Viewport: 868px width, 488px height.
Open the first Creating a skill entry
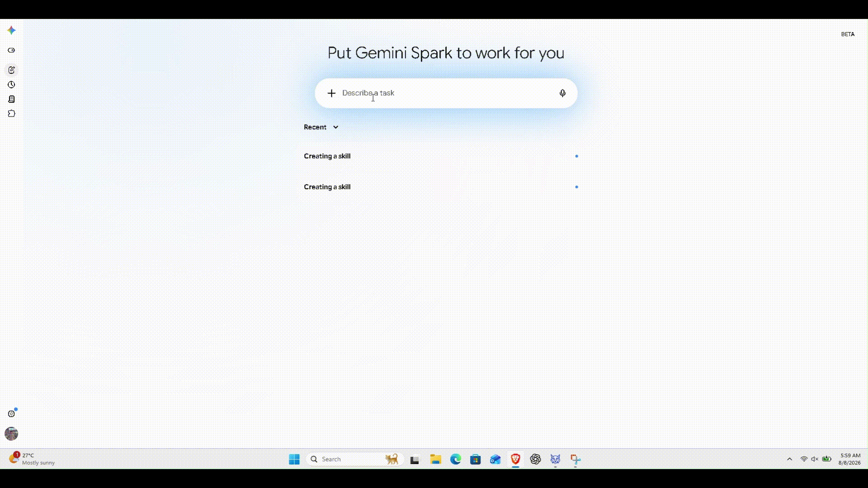pyautogui.click(x=441, y=156)
